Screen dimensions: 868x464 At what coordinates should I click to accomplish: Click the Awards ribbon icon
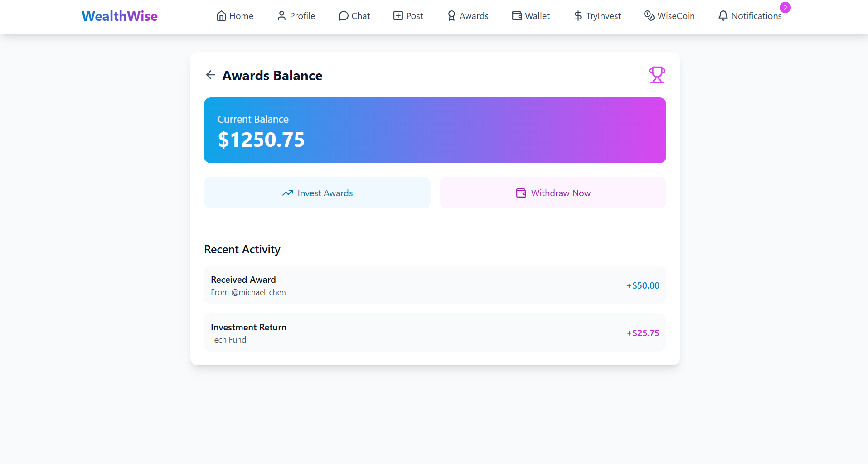pos(451,16)
